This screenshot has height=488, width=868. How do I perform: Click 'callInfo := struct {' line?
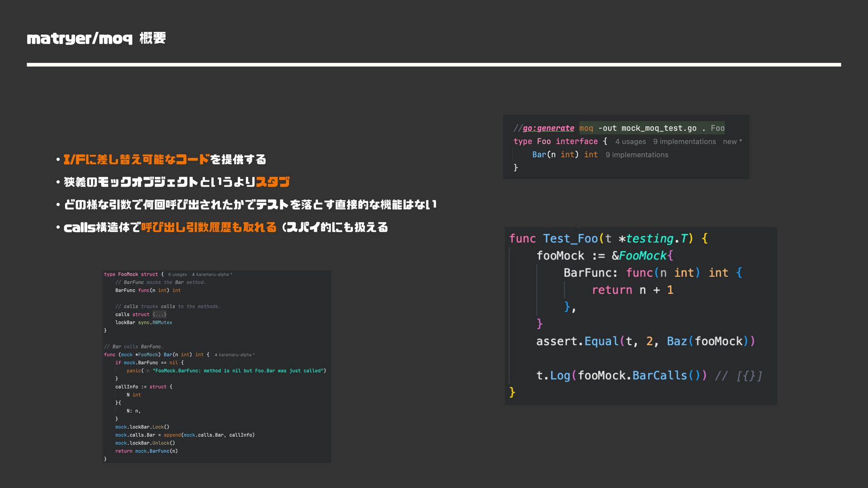click(x=144, y=387)
